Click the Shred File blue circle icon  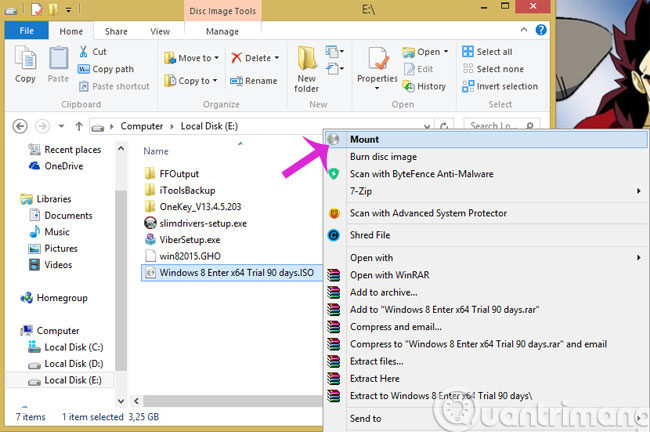pos(334,235)
